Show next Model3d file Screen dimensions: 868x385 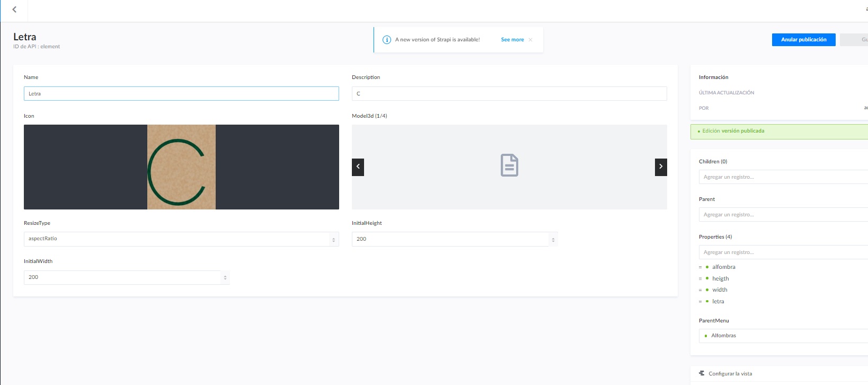click(661, 167)
